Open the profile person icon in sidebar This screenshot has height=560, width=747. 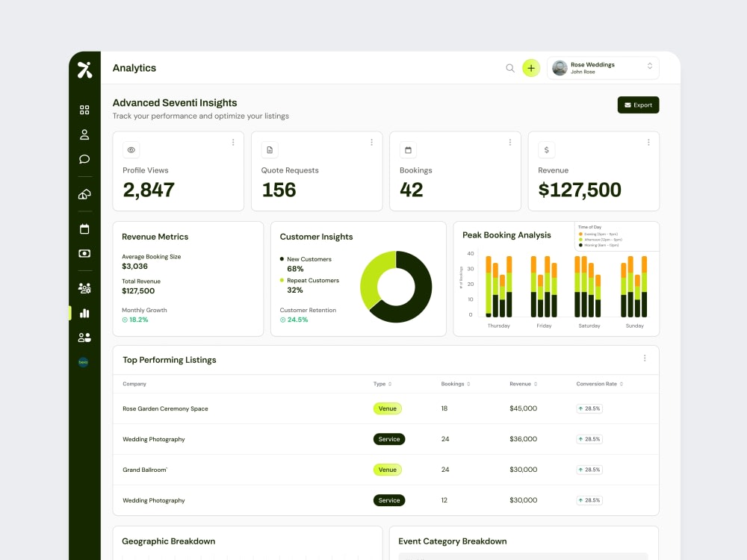pos(84,134)
